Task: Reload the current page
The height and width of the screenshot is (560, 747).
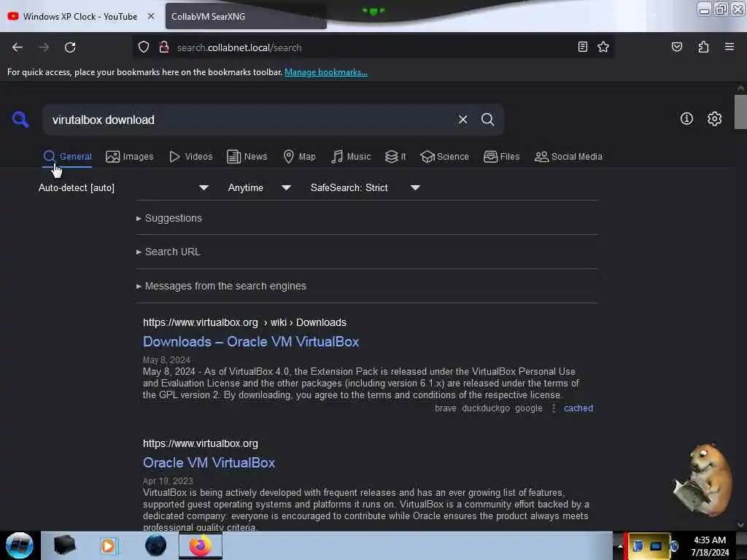Action: (70, 47)
